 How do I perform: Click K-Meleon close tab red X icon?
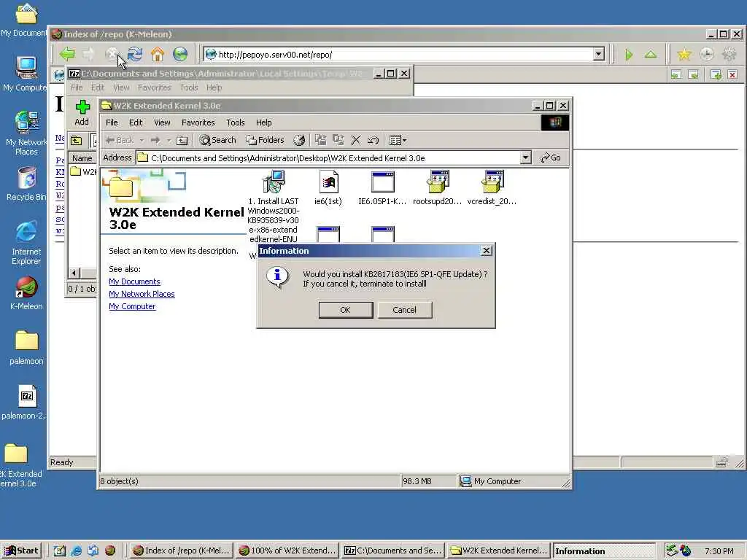(732, 74)
